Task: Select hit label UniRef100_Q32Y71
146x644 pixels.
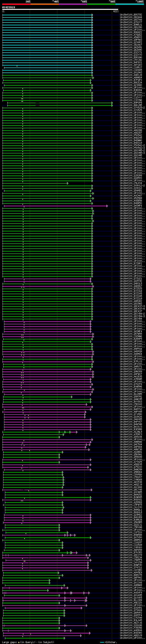Action: coord(131,53)
